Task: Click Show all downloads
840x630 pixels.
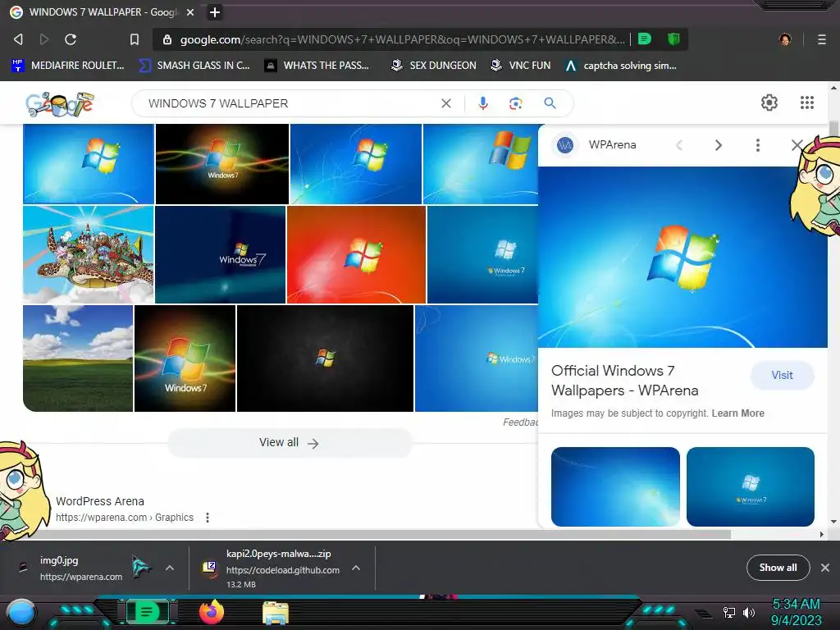Action: [778, 568]
